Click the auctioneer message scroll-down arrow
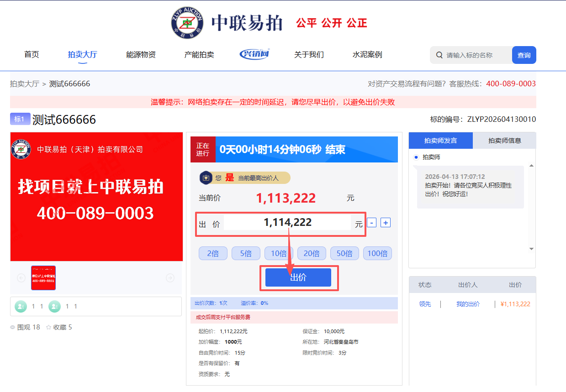The height and width of the screenshot is (392, 566). 531,249
